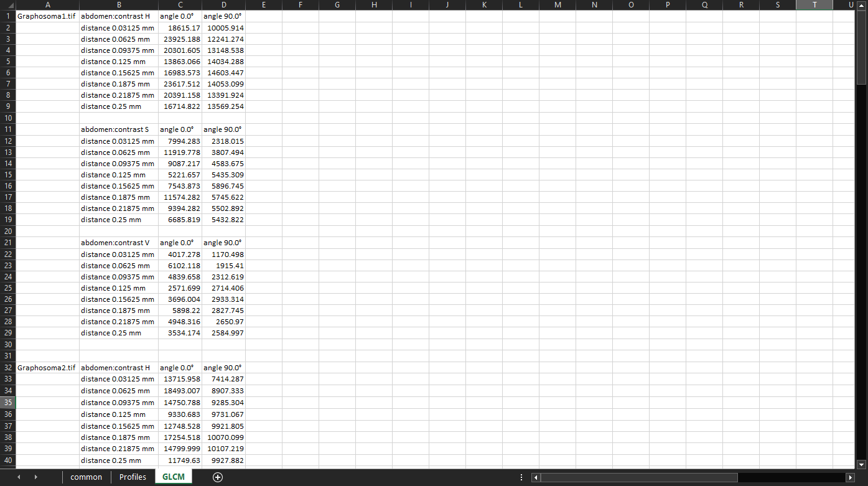Click the vertical scrollbar thumb
The image size is (868, 486).
click(861, 47)
